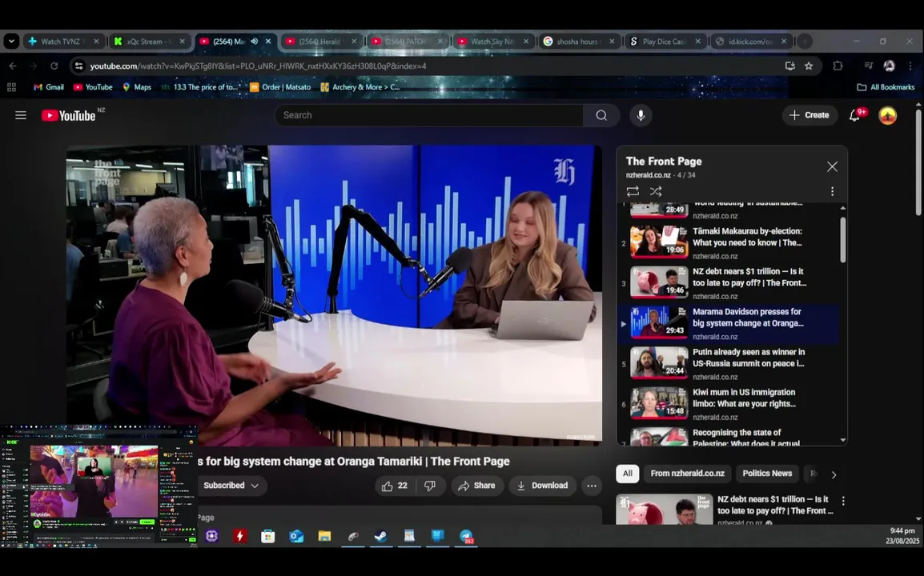This screenshot has height=576, width=924.
Task: Open Chrome apps grid in bookmarks bar
Action: coord(11,87)
